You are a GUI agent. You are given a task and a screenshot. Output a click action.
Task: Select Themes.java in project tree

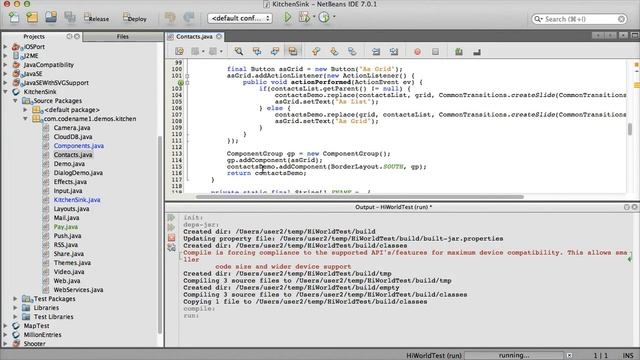72,263
